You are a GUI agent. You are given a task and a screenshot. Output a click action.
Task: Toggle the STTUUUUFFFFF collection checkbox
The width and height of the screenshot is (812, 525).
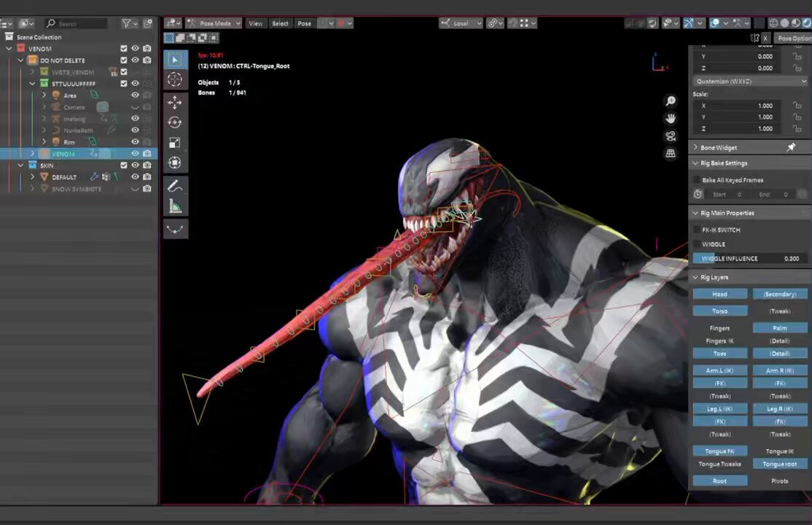coord(124,83)
